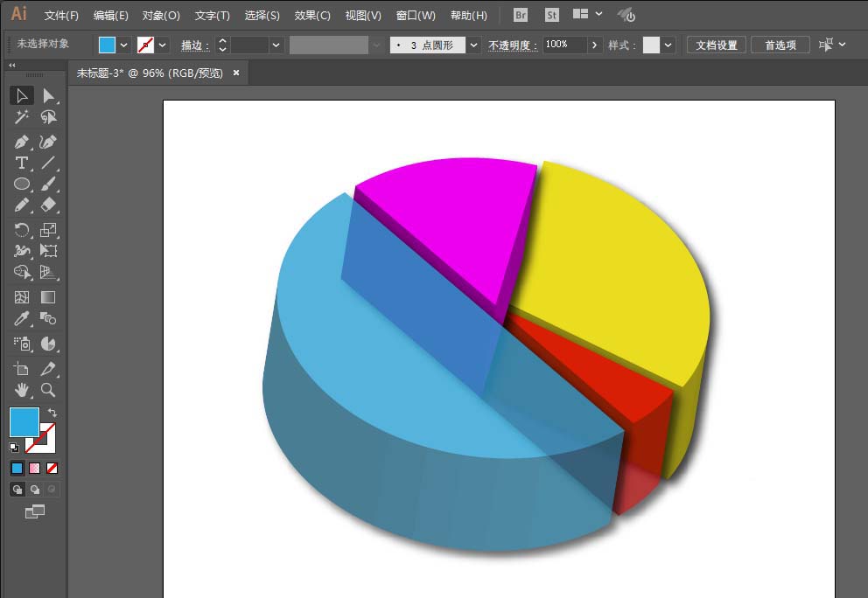Open the 窗口(W) menu
The image size is (868, 598).
pyautogui.click(x=416, y=16)
